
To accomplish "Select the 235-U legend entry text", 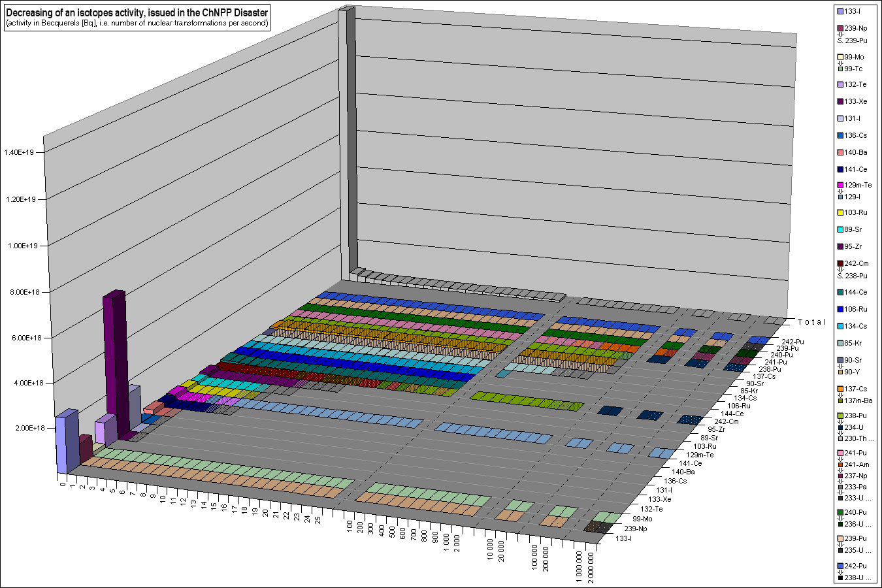I will [x=858, y=550].
